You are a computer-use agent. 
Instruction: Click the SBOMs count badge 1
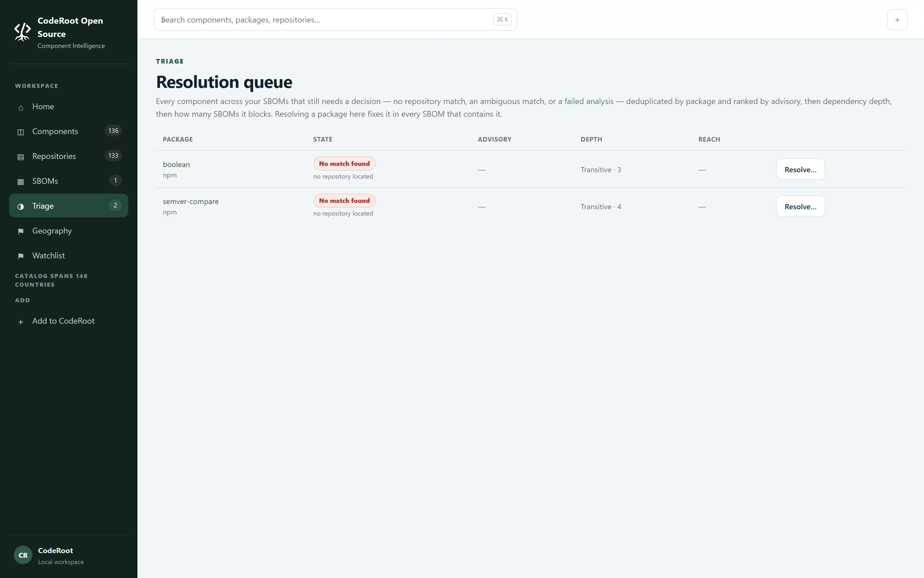pos(115,180)
